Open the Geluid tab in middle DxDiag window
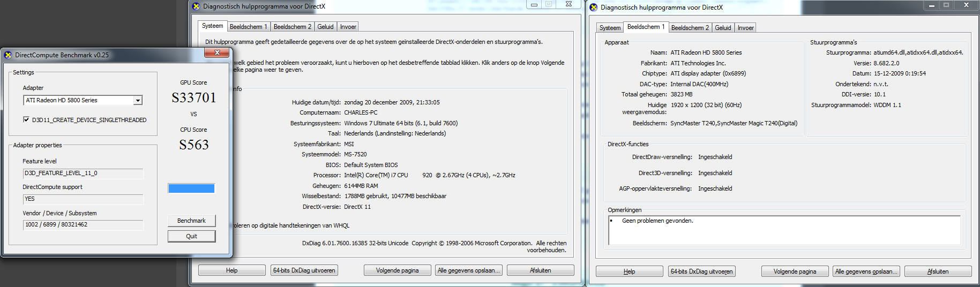980x287 pixels. [x=325, y=27]
